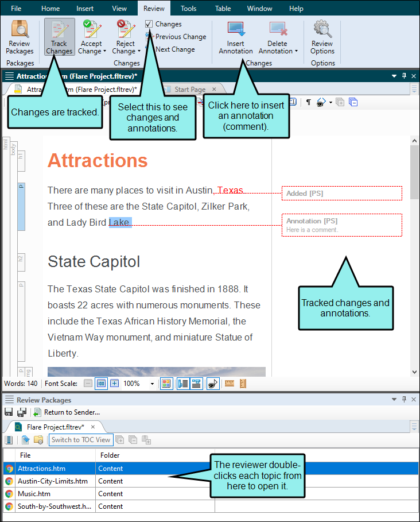The image size is (420, 522).
Task: Click the expand all icon in editor toolbar
Action: point(340,102)
